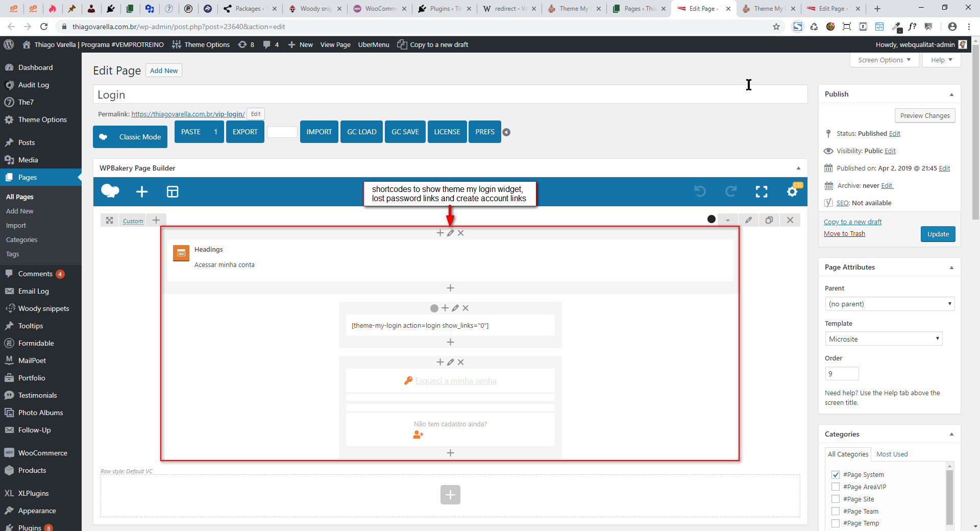Open the Parent page dropdown
The image size is (980, 531).
coord(890,304)
